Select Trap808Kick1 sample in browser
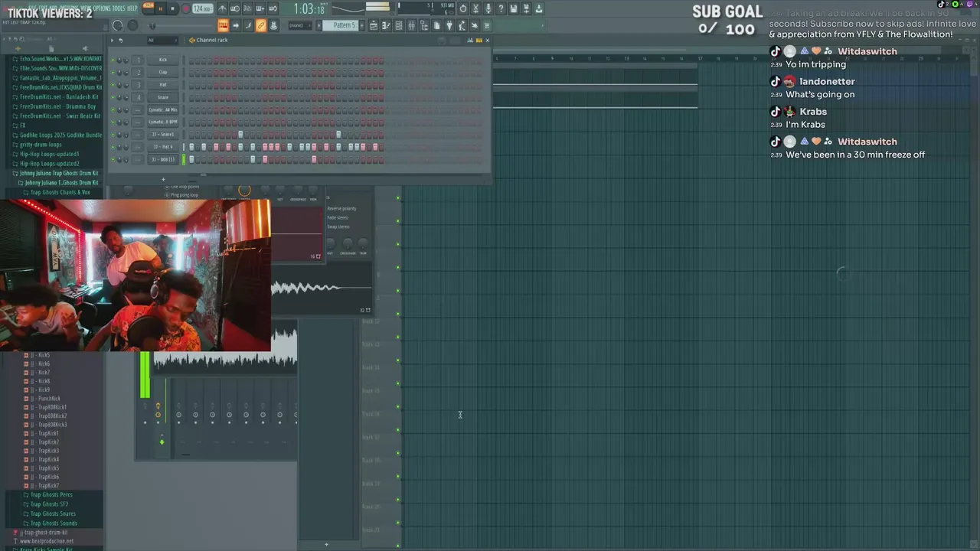The height and width of the screenshot is (551, 980). tap(52, 407)
